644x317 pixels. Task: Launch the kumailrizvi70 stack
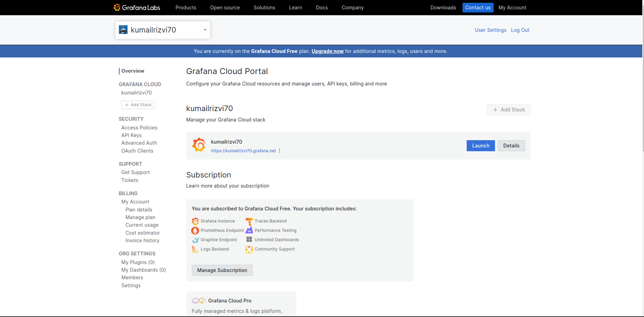[x=480, y=146]
